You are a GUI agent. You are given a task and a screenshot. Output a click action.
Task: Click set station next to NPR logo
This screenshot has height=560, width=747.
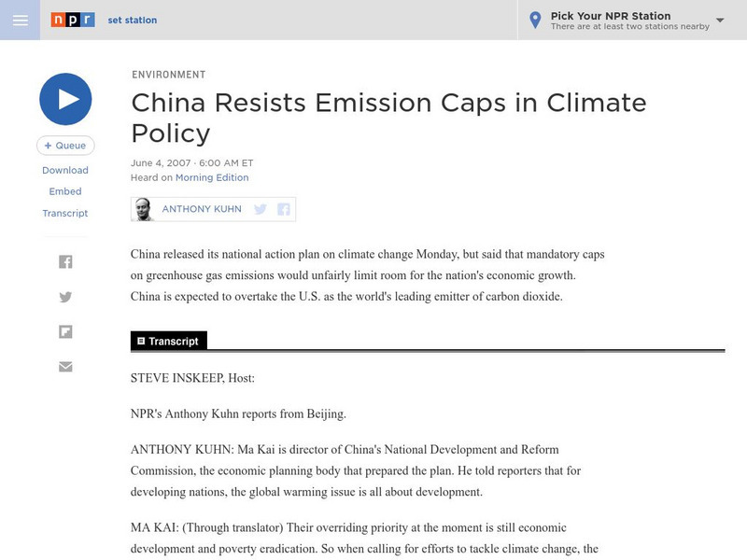(132, 20)
